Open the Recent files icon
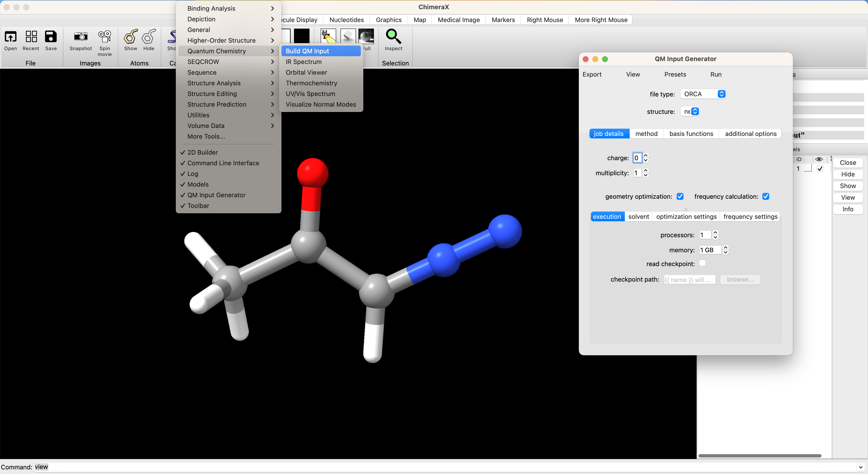Screen dimensions: 868x474 point(31,37)
